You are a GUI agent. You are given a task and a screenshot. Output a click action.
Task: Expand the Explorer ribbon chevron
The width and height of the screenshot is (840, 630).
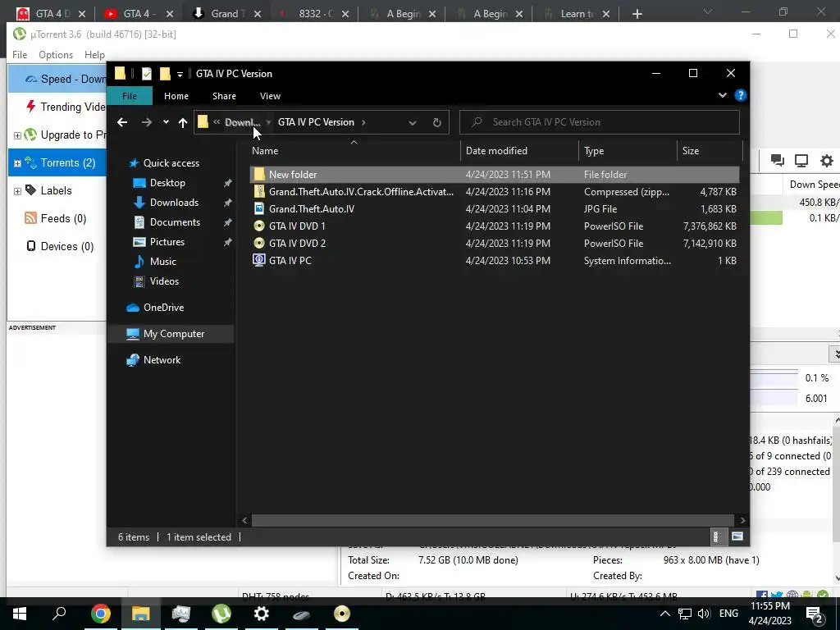pyautogui.click(x=723, y=95)
